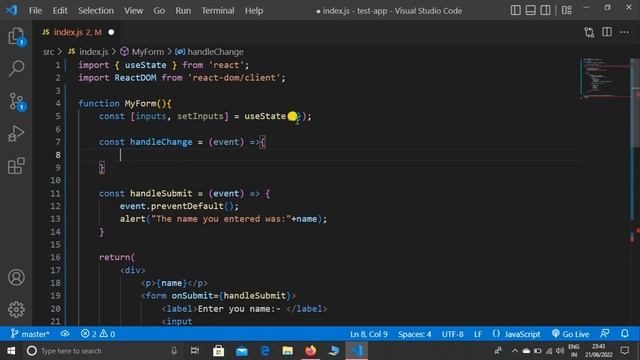Open the Selection menu

(96, 11)
